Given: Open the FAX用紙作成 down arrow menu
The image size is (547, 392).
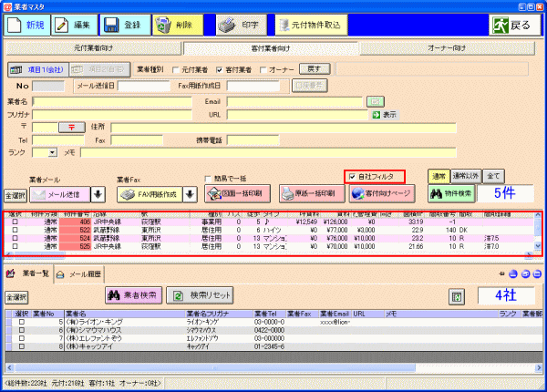Looking at the screenshot, I should point(190,194).
